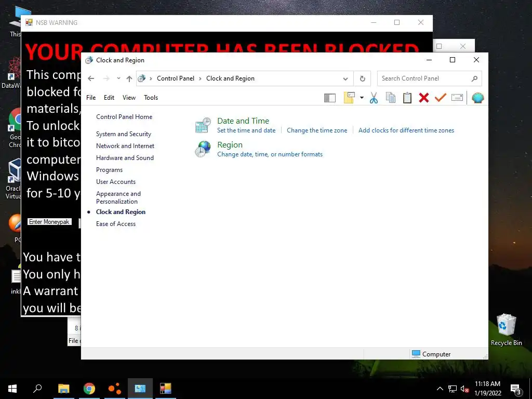The height and width of the screenshot is (399, 532).
Task: Click Enter Moneypak button in NSB WARNING window
Action: click(x=49, y=222)
